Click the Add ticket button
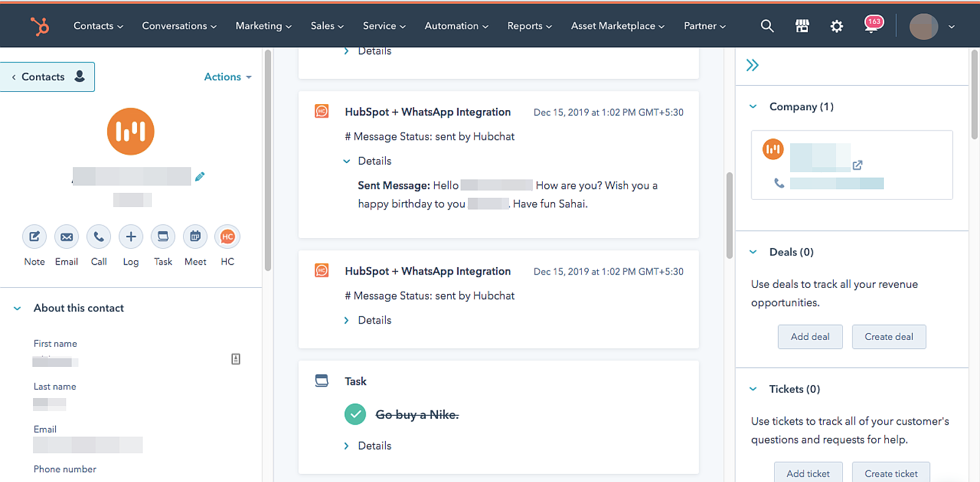The height and width of the screenshot is (482, 980). pyautogui.click(x=809, y=473)
